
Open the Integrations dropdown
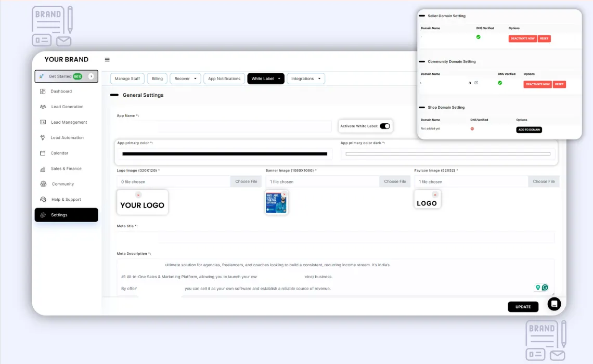pos(306,79)
